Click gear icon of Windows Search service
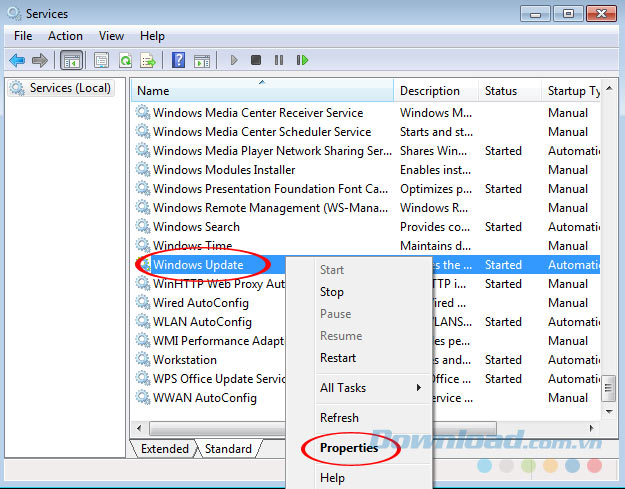The height and width of the screenshot is (489, 625). 143,226
